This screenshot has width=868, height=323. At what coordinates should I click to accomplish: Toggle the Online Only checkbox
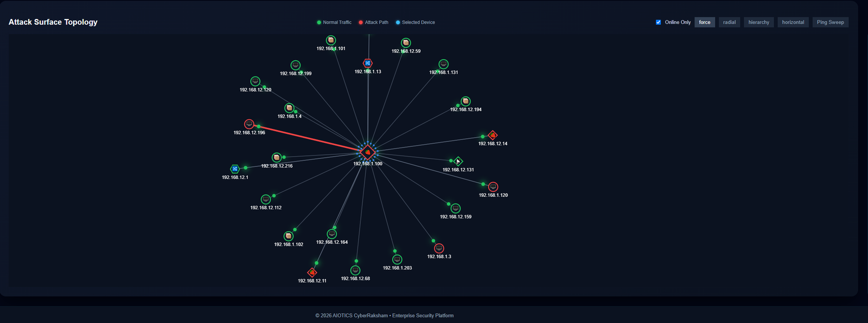click(659, 22)
